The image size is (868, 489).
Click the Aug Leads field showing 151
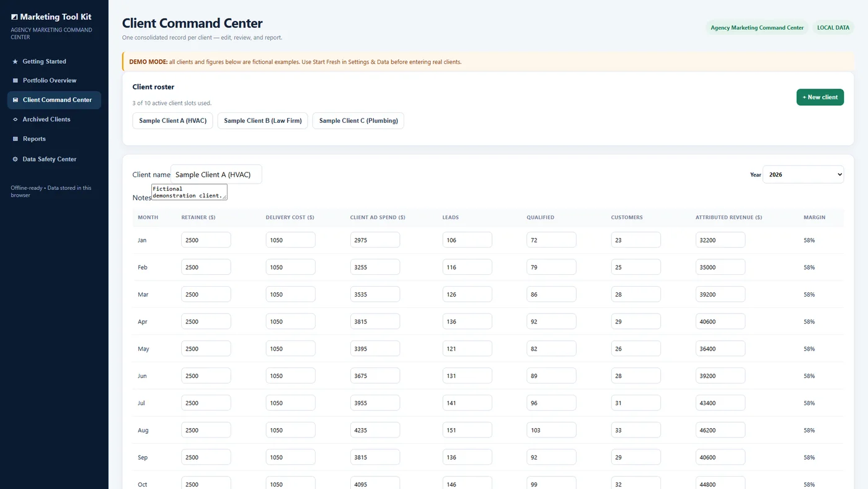(x=467, y=431)
